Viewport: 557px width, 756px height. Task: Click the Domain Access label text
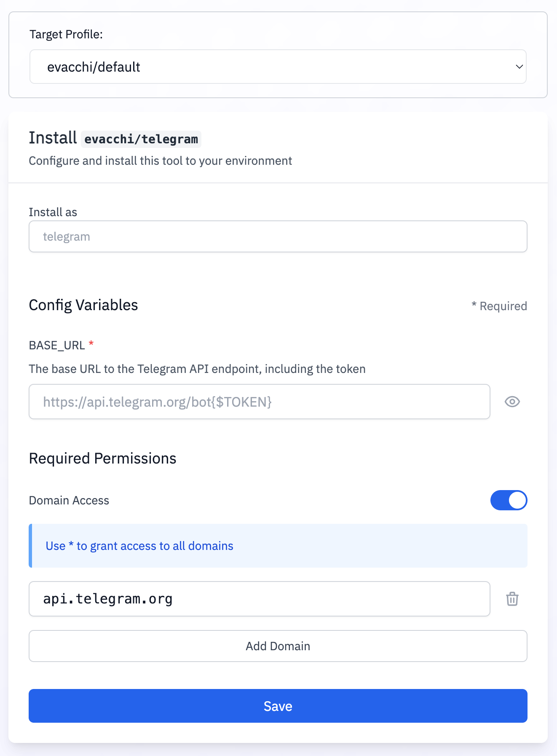69,500
